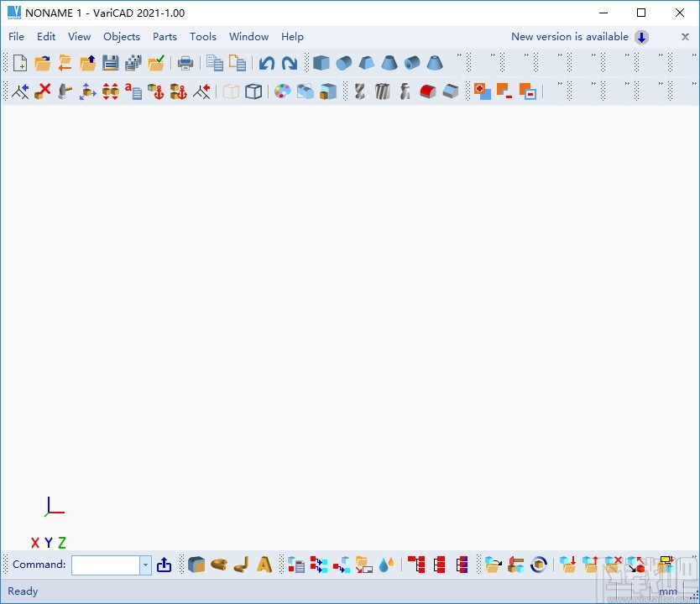The width and height of the screenshot is (700, 604).
Task: Click the gray stepped tool icon
Action: tap(405, 91)
